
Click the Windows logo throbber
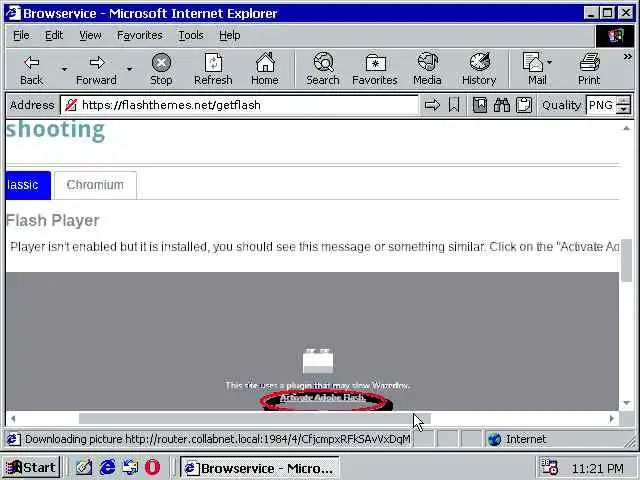click(616, 36)
